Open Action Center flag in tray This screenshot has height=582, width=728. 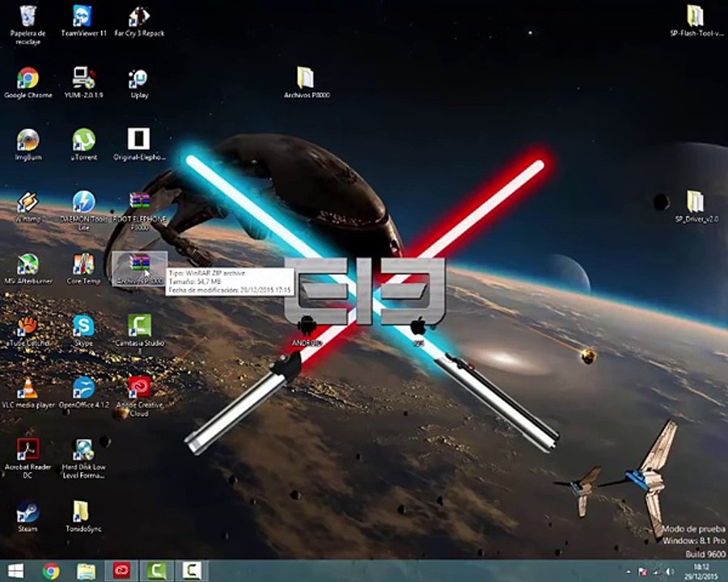[644, 572]
